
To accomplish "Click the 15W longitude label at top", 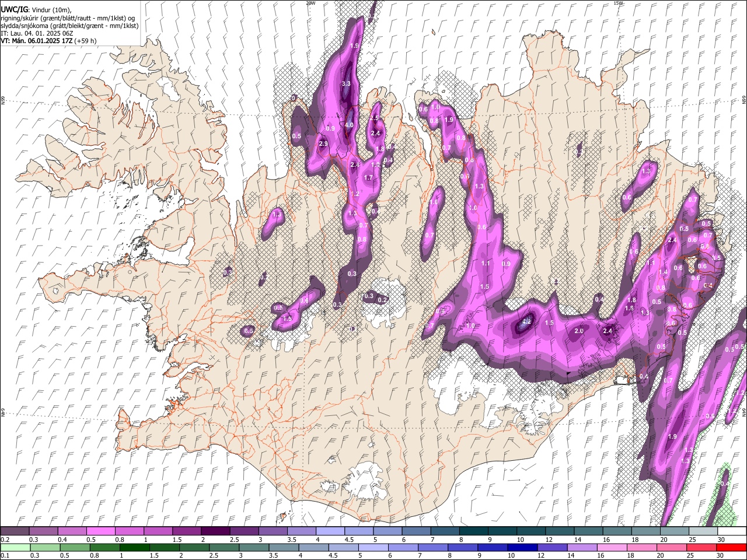I will tap(618, 3).
